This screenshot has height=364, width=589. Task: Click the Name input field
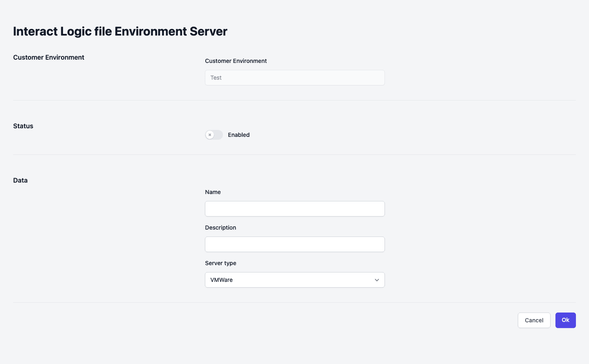(294, 209)
